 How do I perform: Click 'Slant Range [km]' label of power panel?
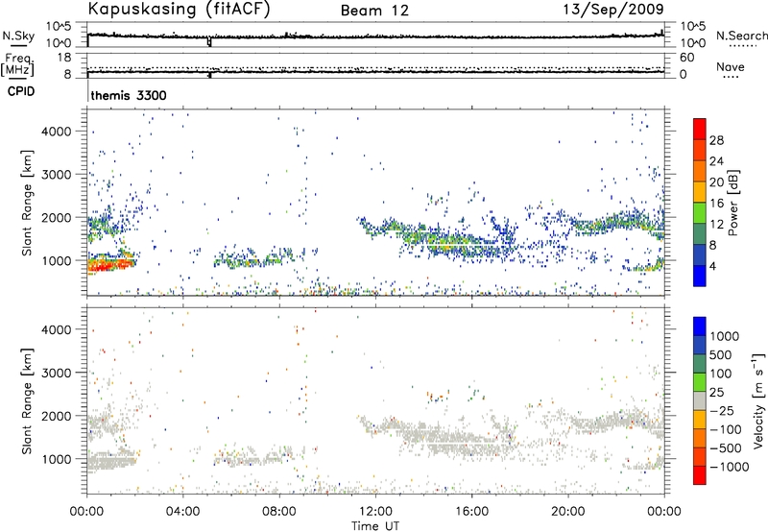[27, 203]
